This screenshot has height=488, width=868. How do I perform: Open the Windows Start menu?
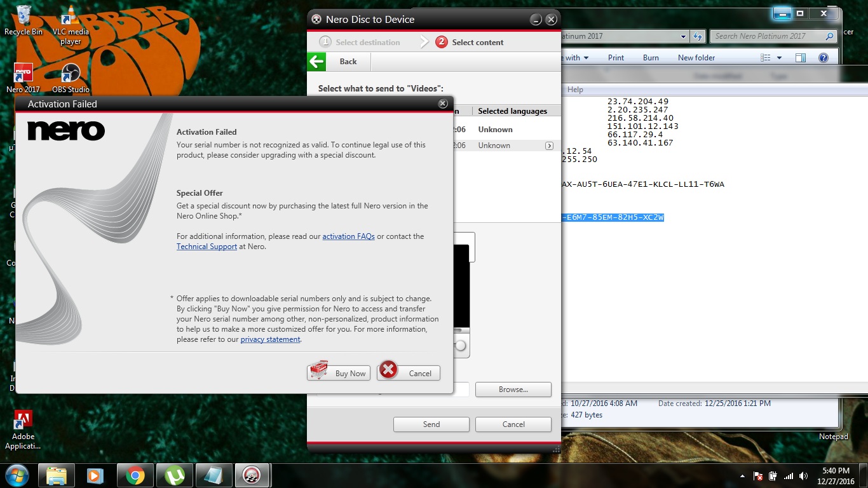(17, 475)
